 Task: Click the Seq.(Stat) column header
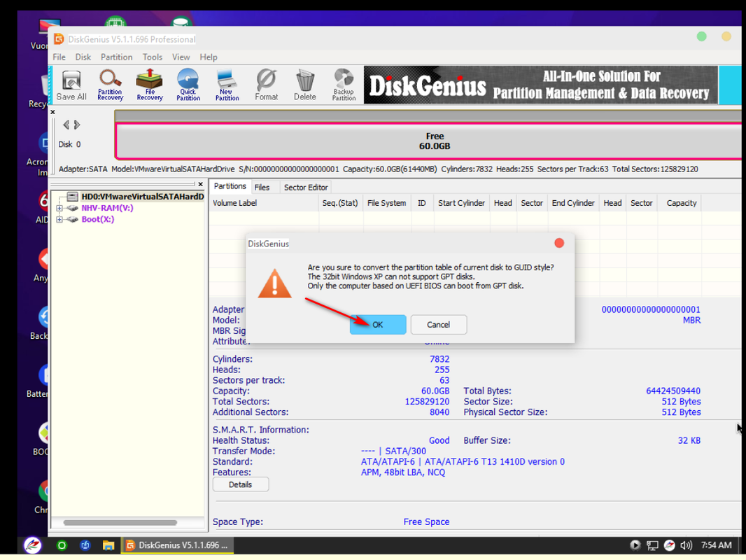tap(340, 203)
